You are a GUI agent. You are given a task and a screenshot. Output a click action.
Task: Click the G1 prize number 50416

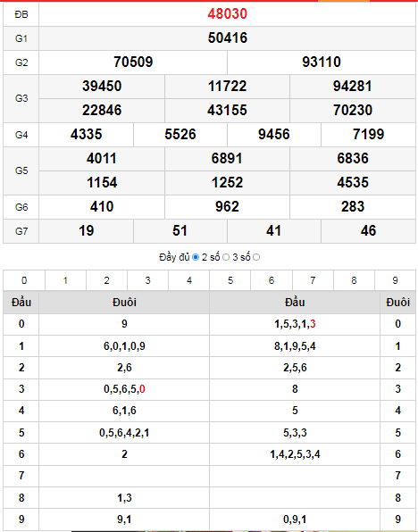[x=227, y=38]
